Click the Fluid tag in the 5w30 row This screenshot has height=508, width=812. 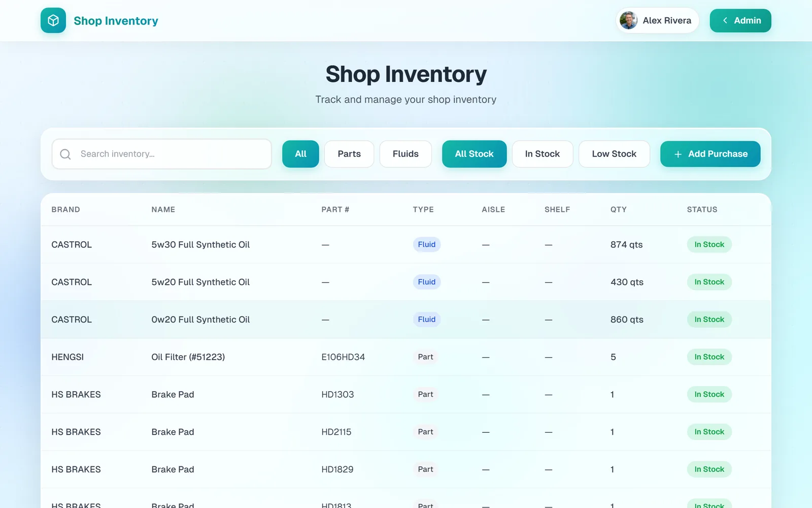point(426,244)
